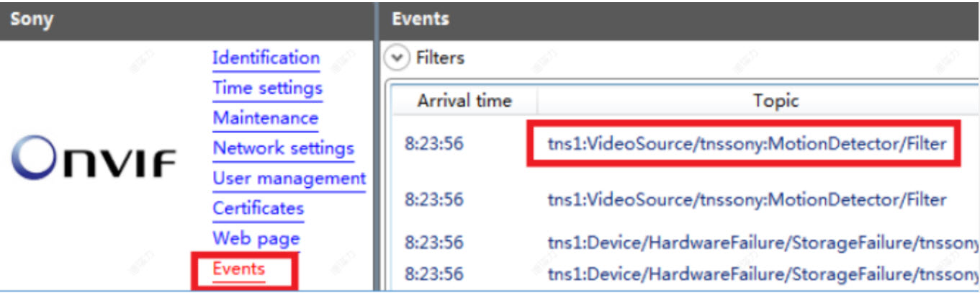Click the Filters label text
980x293 pixels.
[x=440, y=58]
